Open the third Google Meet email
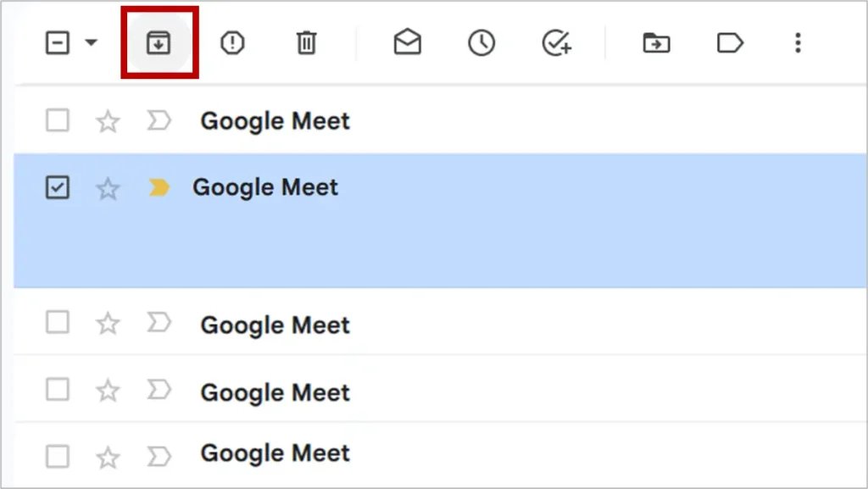This screenshot has width=868, height=489. [275, 325]
